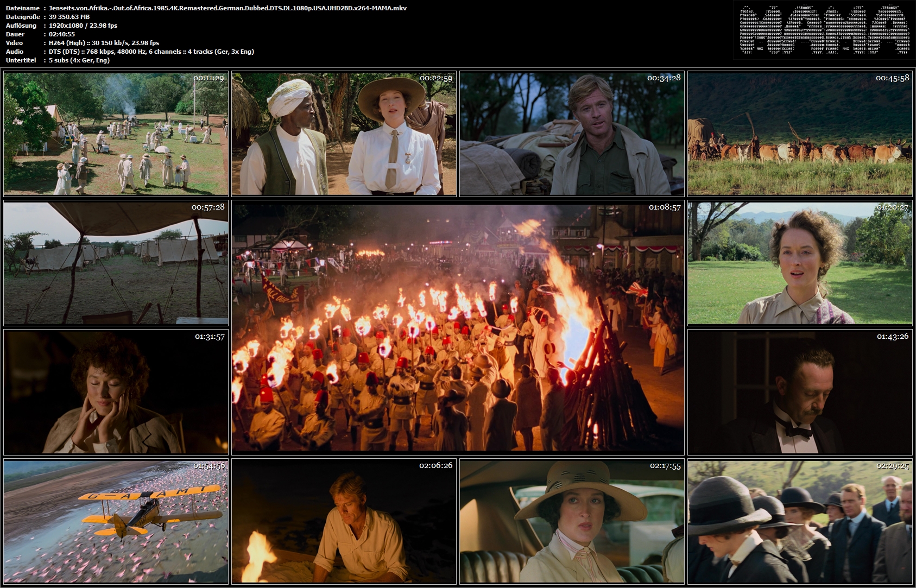Viewport: 916px width, 588px height.
Task: Open the thumbnail at 01:20:27
Action: [800, 263]
